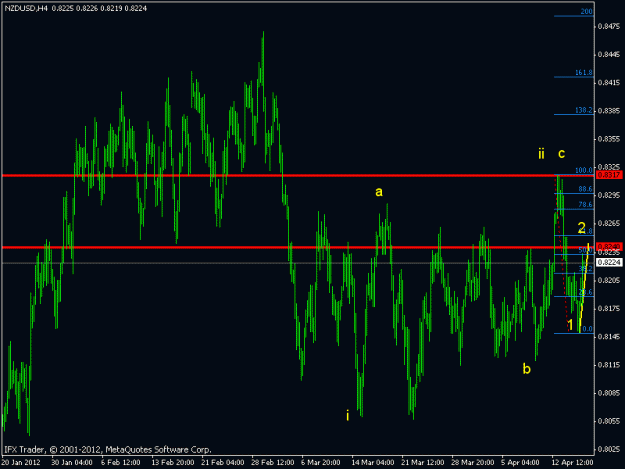Select the Fibonacci 88.6 level label
Image resolution: width=625 pixels, height=469 pixels.
pyautogui.click(x=585, y=189)
